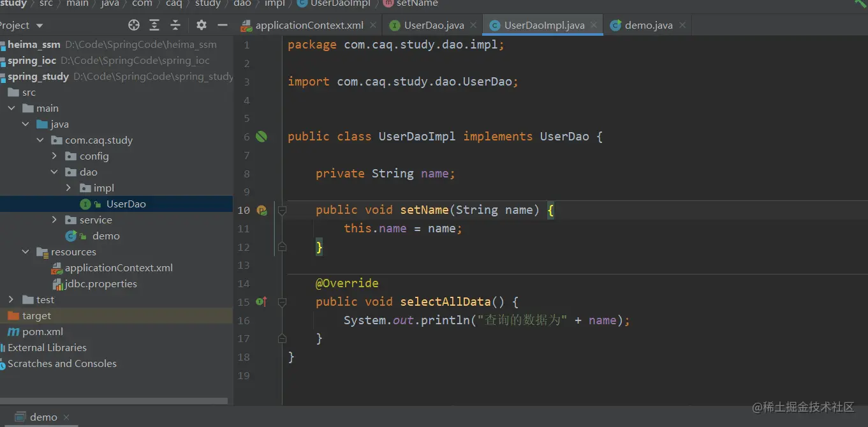
Task: Close the UserDaoImpl.java tab
Action: point(594,26)
